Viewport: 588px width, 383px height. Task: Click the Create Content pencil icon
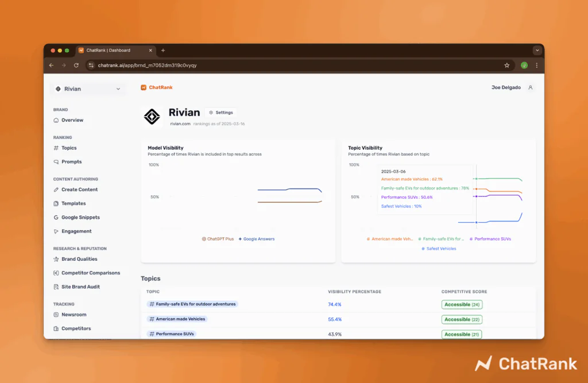pyautogui.click(x=56, y=189)
